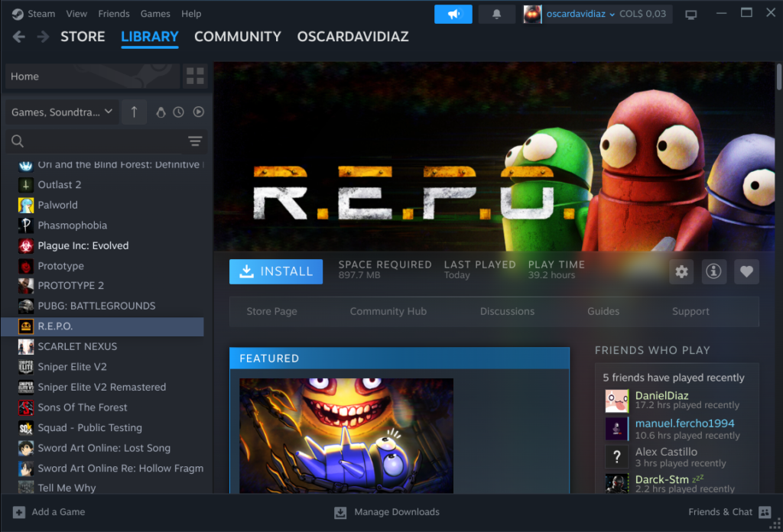
Task: Switch to grid collections view icon
Action: (195, 76)
